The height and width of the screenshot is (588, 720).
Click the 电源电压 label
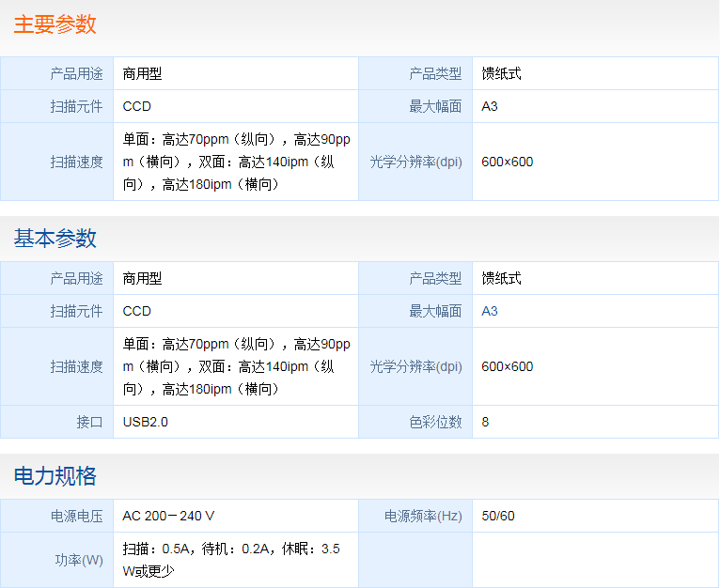tap(76, 516)
